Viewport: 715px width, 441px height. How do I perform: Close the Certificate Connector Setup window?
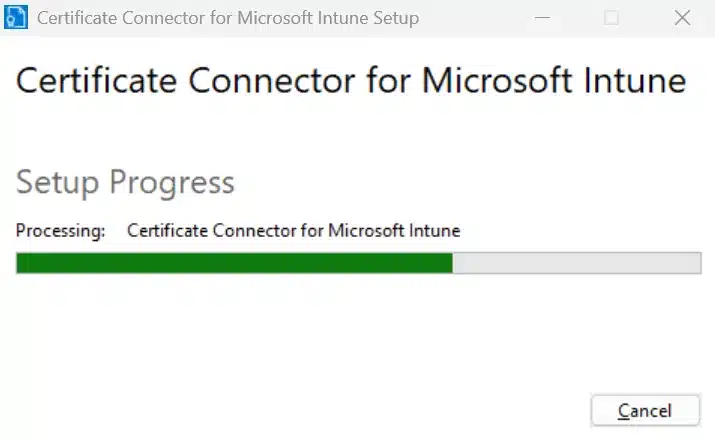(x=683, y=18)
